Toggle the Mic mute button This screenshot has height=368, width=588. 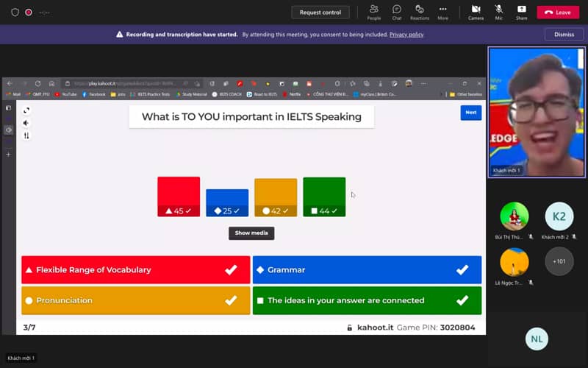(x=498, y=11)
